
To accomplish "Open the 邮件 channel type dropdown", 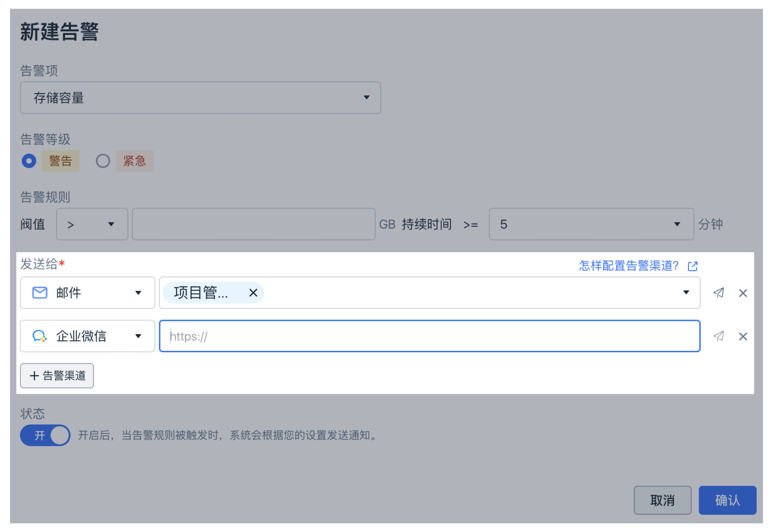I will tap(87, 293).
